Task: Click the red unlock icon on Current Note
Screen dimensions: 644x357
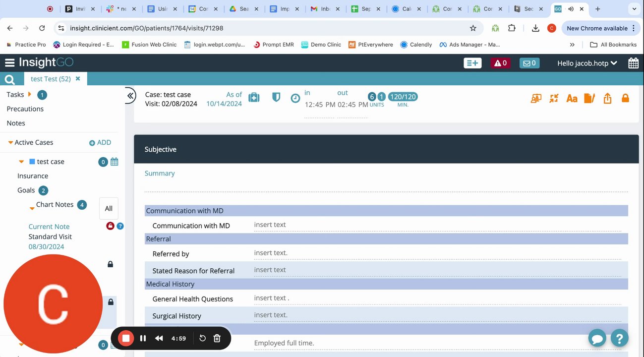Action: (x=110, y=226)
